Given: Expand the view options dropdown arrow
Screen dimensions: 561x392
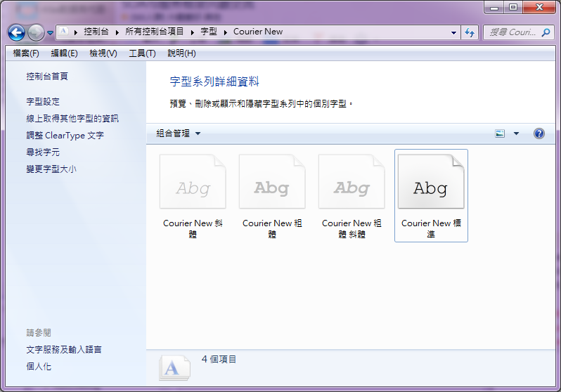Looking at the screenshot, I should (516, 133).
